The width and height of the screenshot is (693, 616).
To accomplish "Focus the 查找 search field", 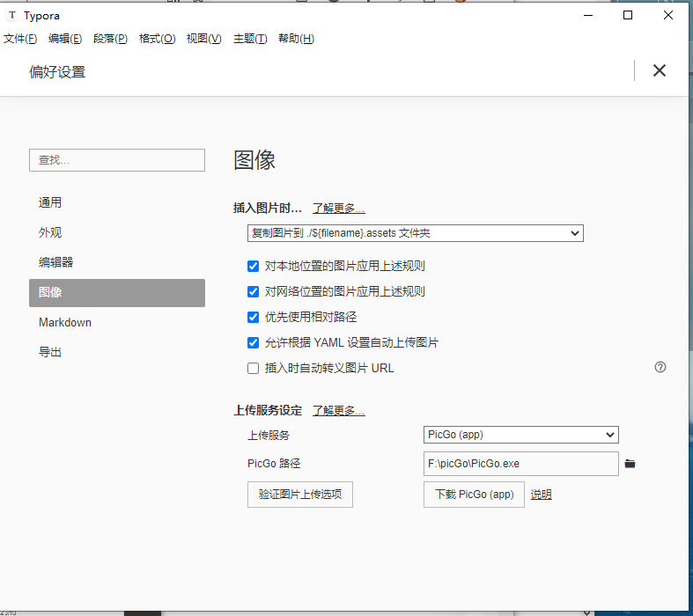I will [x=117, y=160].
